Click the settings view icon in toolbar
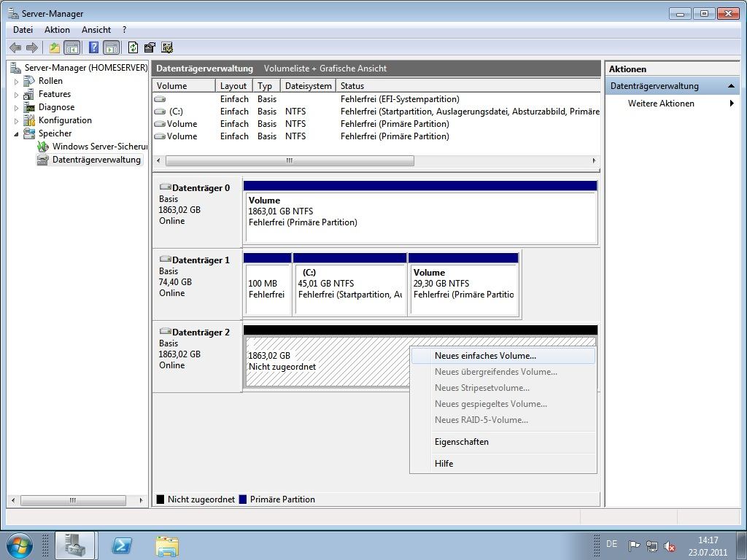The image size is (747, 560). [x=167, y=47]
